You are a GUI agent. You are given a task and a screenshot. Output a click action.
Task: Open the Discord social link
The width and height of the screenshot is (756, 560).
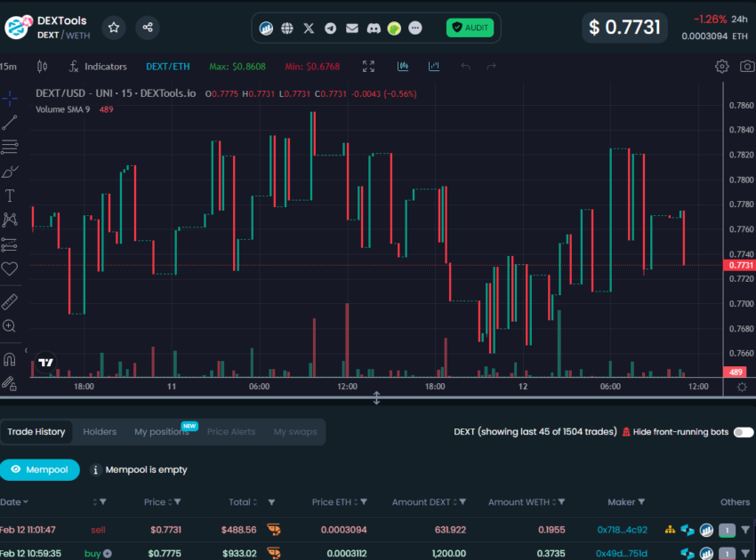click(374, 28)
